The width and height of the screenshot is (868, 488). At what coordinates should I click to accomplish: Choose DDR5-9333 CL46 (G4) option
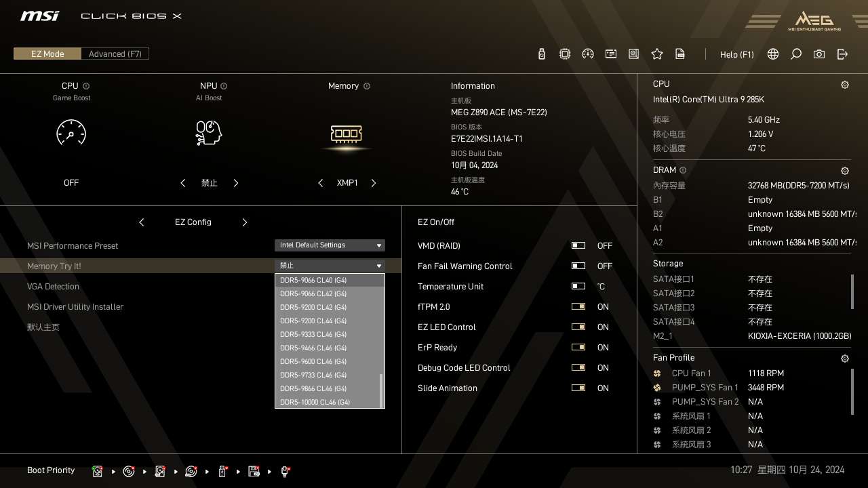pos(328,334)
